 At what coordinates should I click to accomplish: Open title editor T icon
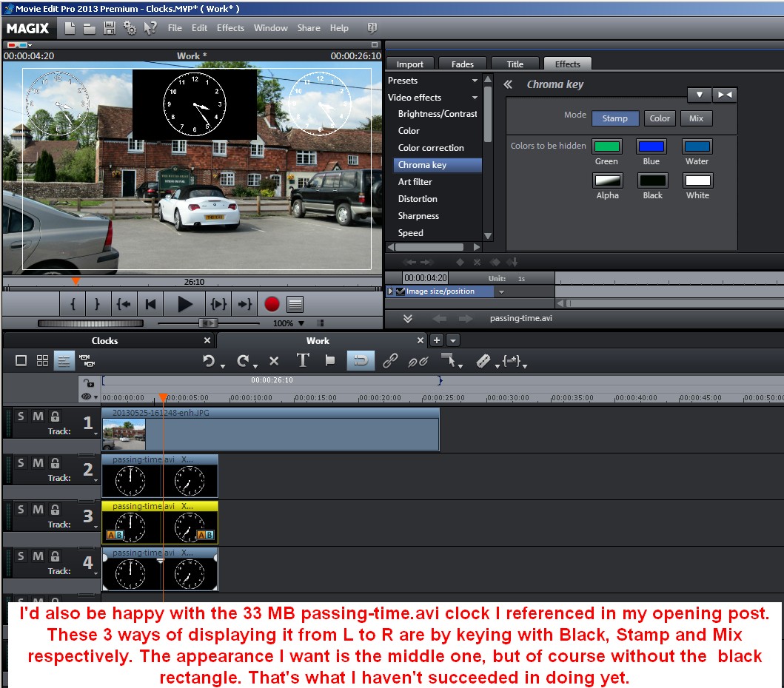pos(303,360)
